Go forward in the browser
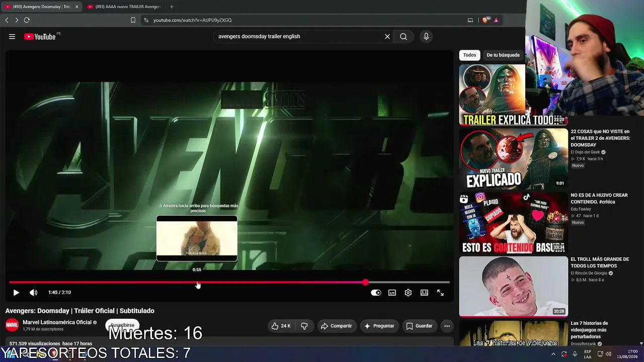Screen dimensions: 644x362 (17, 20)
